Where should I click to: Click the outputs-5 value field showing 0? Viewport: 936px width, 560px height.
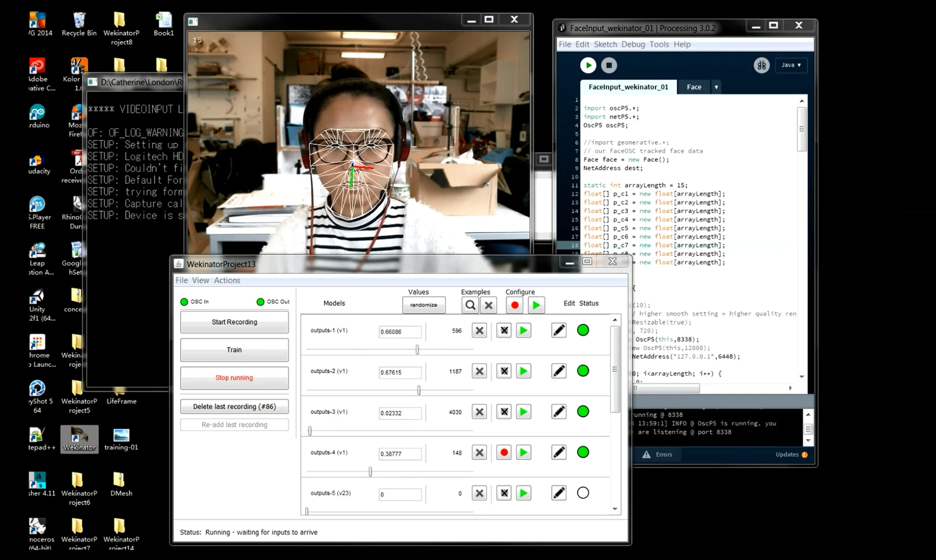click(x=400, y=495)
